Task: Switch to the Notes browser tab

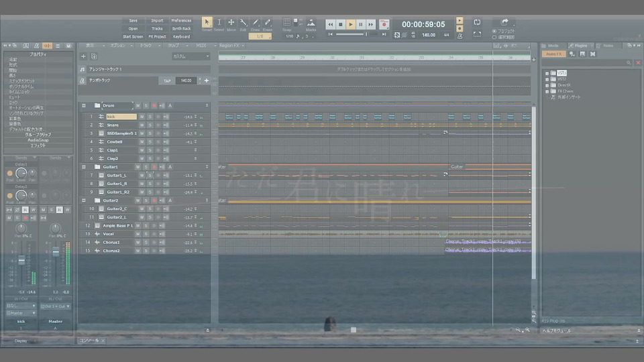Action: [x=607, y=46]
